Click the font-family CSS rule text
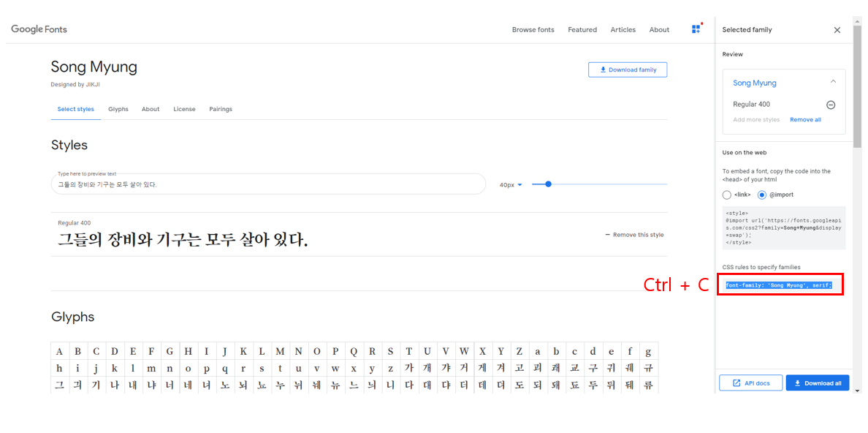This screenshot has height=433, width=868. tap(780, 285)
